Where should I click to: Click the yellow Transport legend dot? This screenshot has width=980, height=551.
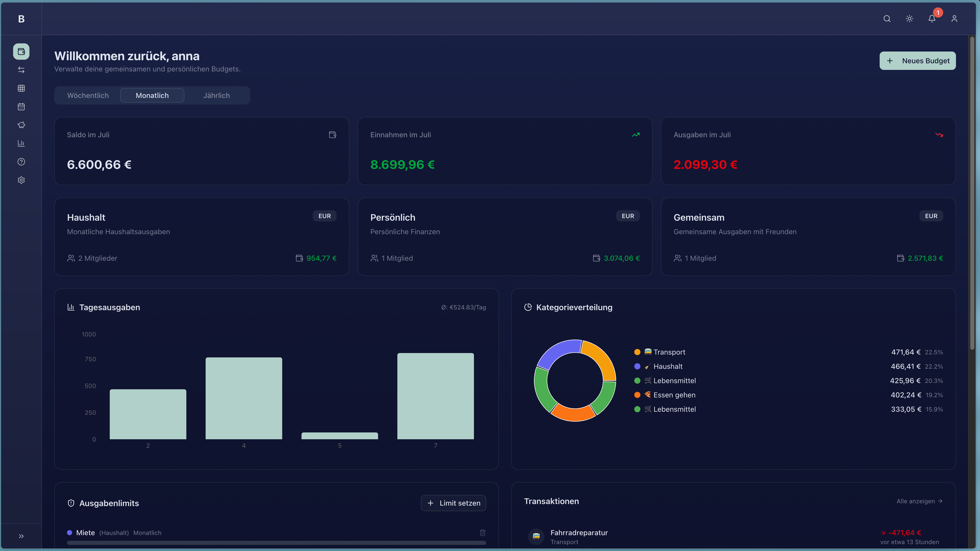(x=637, y=352)
